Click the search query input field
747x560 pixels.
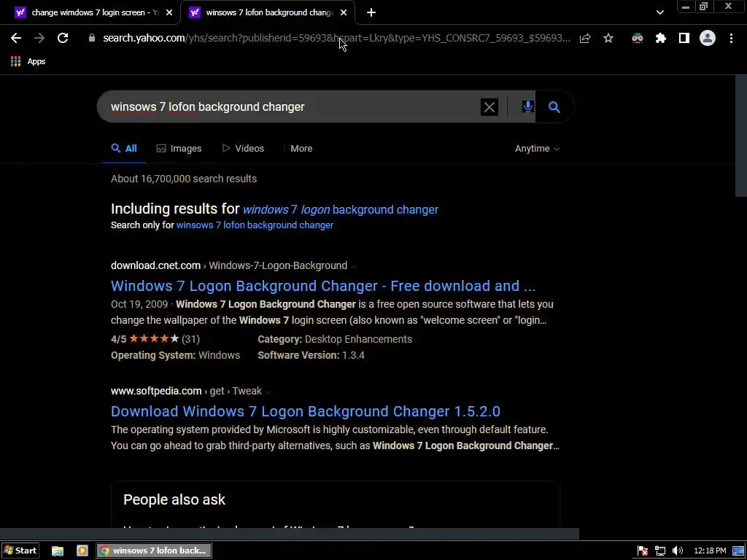293,106
